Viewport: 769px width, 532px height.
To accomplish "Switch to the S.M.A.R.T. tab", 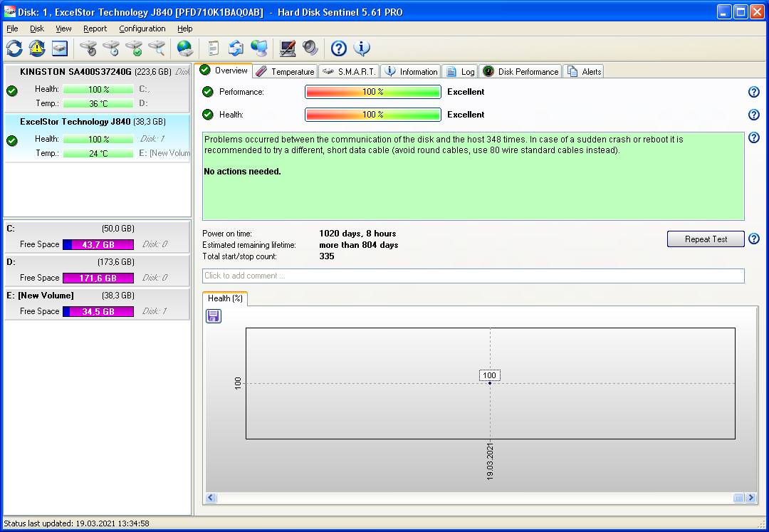I will (x=349, y=72).
